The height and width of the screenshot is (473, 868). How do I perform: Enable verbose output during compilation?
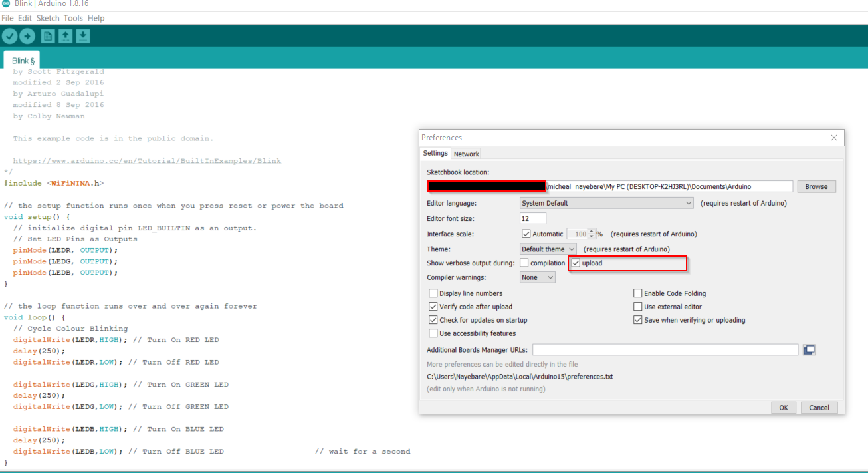[524, 263]
